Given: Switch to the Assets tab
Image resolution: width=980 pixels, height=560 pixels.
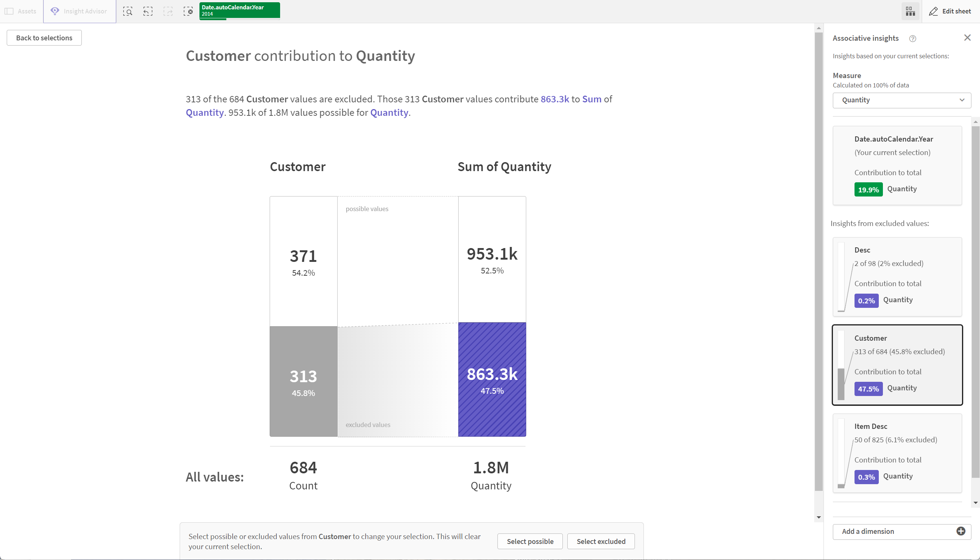Looking at the screenshot, I should click(21, 11).
